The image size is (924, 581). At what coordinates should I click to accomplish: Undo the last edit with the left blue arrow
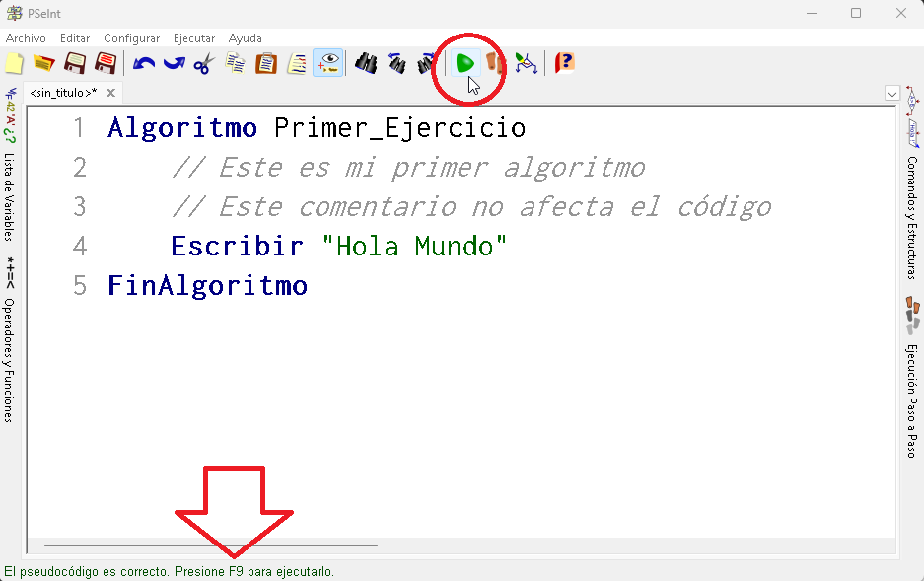pos(143,63)
